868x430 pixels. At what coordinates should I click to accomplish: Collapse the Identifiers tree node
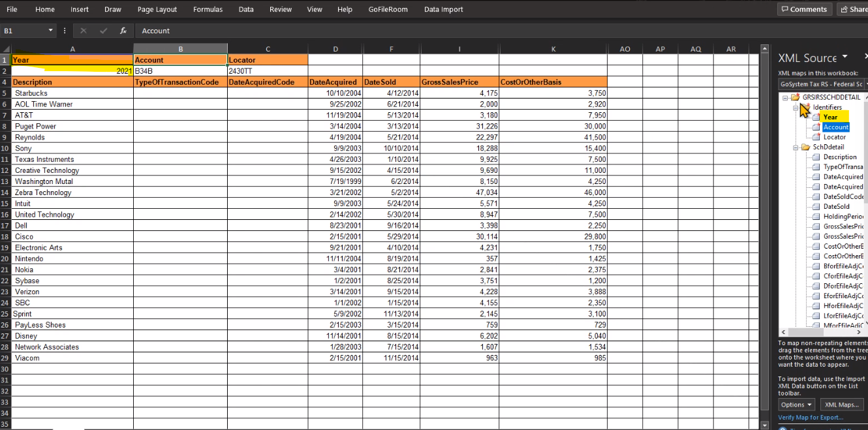click(796, 107)
